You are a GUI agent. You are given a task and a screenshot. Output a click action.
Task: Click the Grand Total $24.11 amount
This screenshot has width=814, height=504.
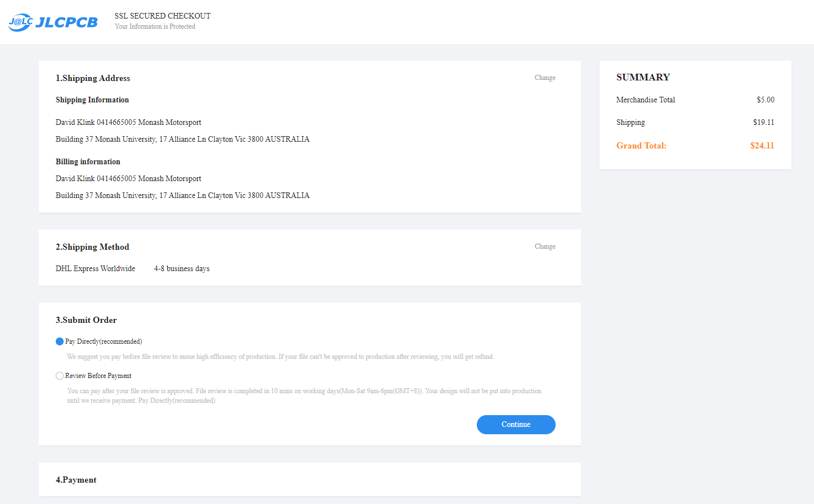point(762,146)
